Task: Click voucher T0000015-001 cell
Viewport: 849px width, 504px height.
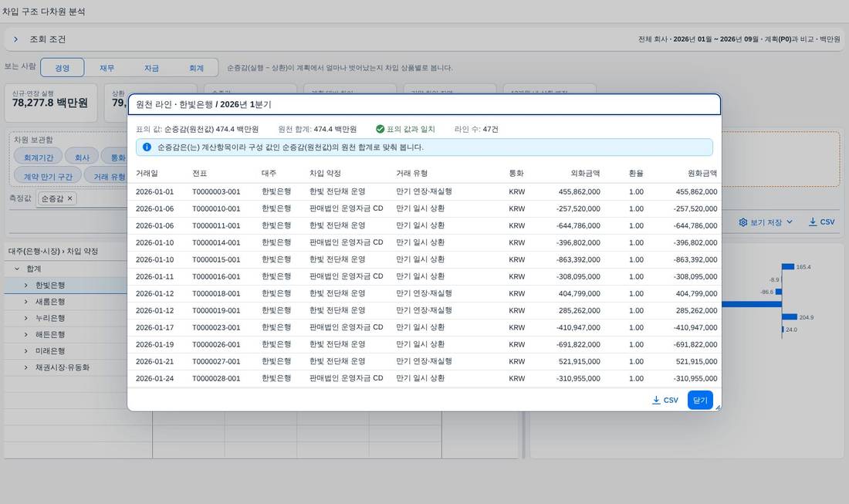Action: coord(216,259)
